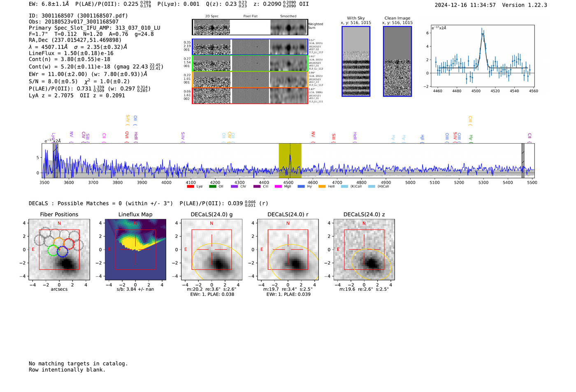Click the "EW: 6.8±1.1Å" header value
The height and width of the screenshot is (392, 576).
(x=49, y=4)
